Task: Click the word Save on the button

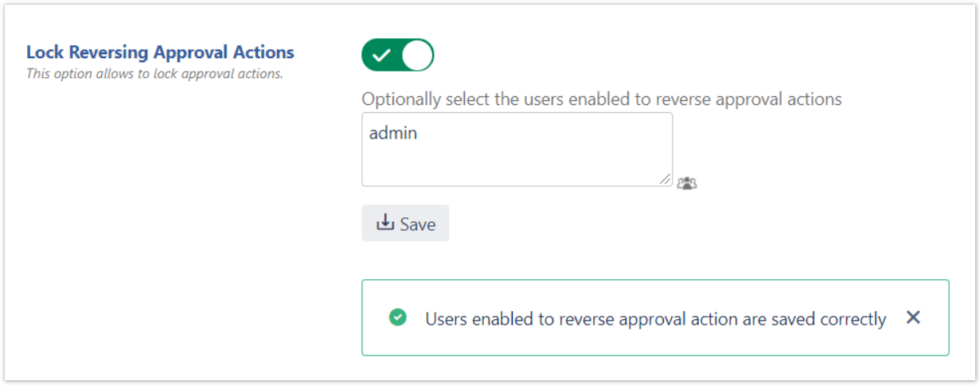Action: click(418, 224)
